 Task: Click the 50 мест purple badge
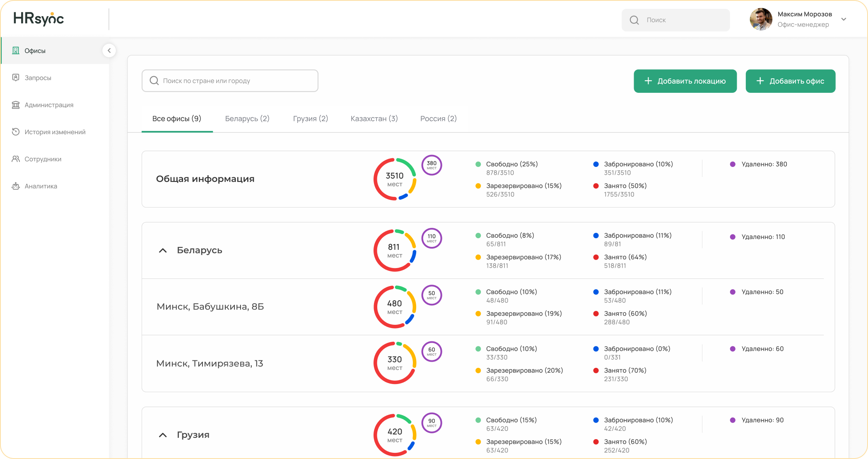click(432, 295)
